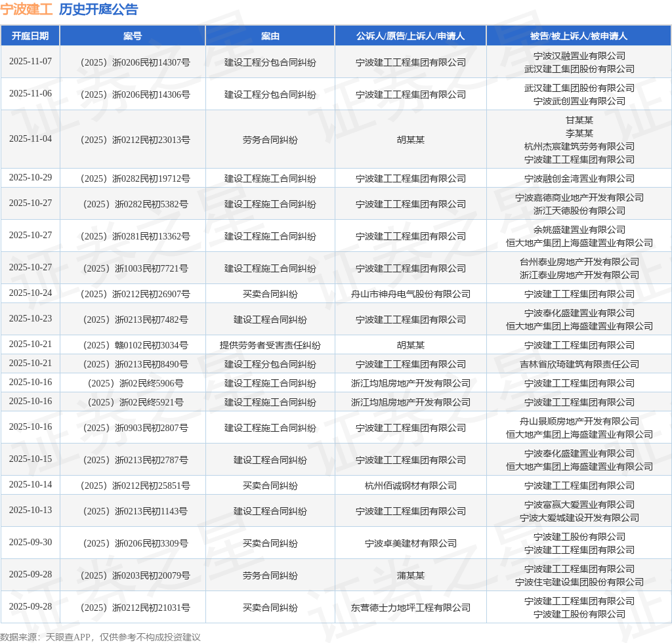Click defendant 浙江天德股份有限公司
The width and height of the screenshot is (672, 643).
point(579,211)
